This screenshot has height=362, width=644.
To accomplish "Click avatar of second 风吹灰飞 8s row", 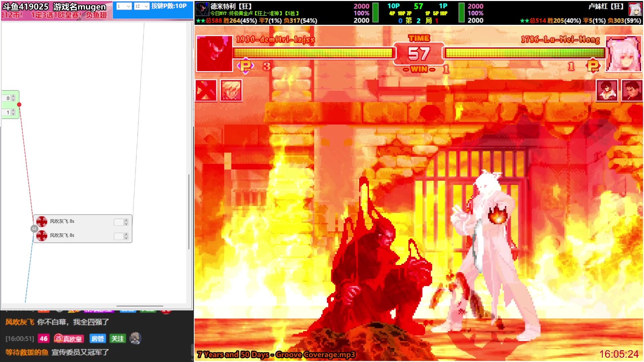I will click(x=42, y=236).
